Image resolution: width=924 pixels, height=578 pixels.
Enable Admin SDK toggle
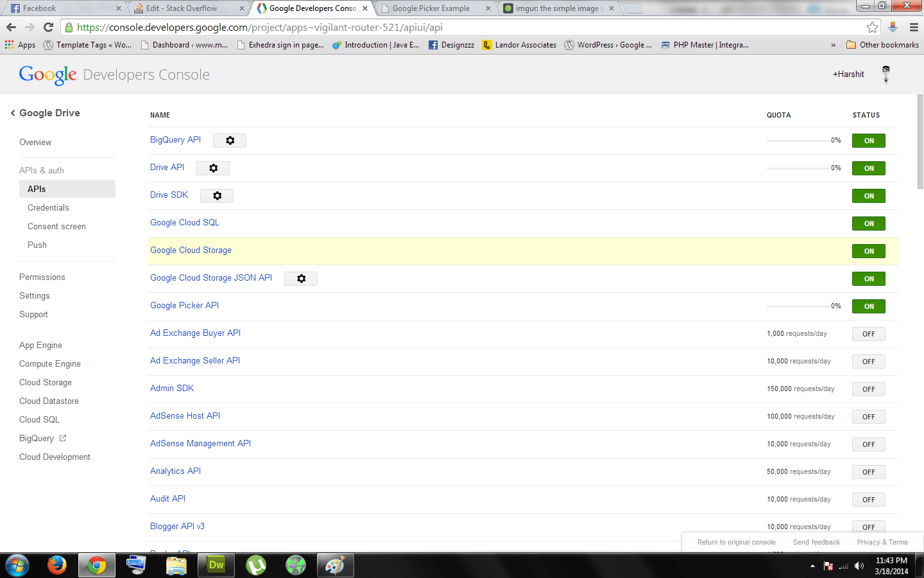coord(869,389)
